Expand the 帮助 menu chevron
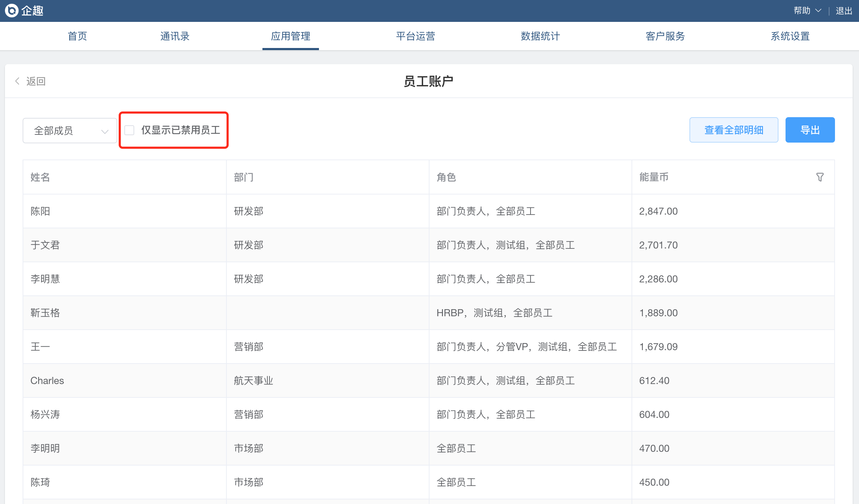Image resolution: width=859 pixels, height=504 pixels. [818, 11]
